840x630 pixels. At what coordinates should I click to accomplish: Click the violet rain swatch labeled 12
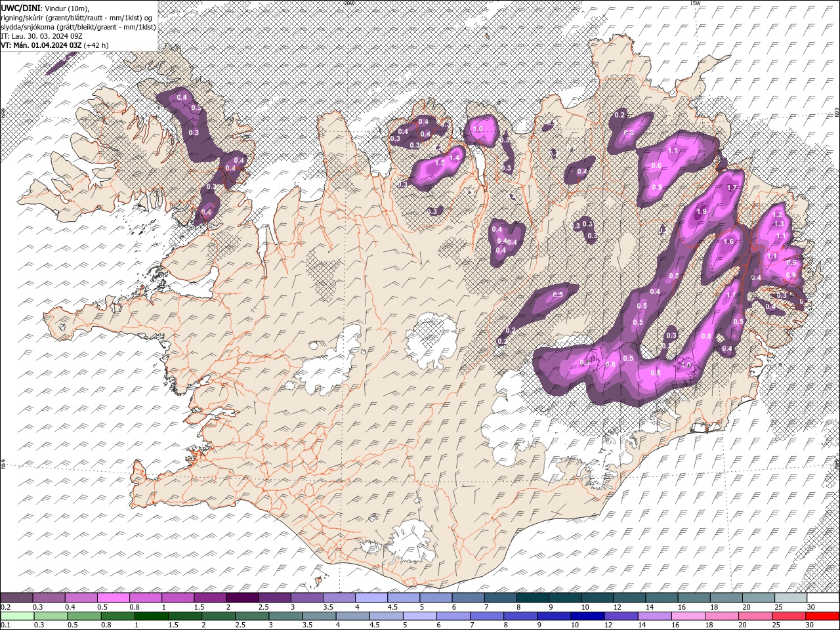[x=620, y=616]
